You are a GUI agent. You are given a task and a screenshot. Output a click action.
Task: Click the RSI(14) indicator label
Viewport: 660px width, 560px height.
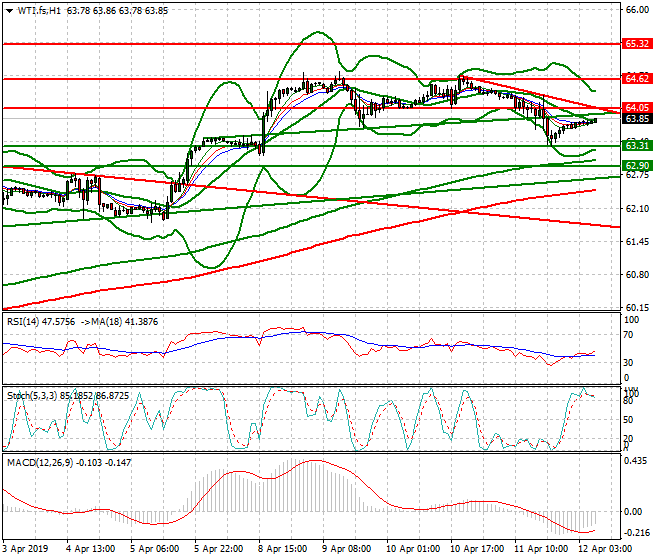(27, 321)
